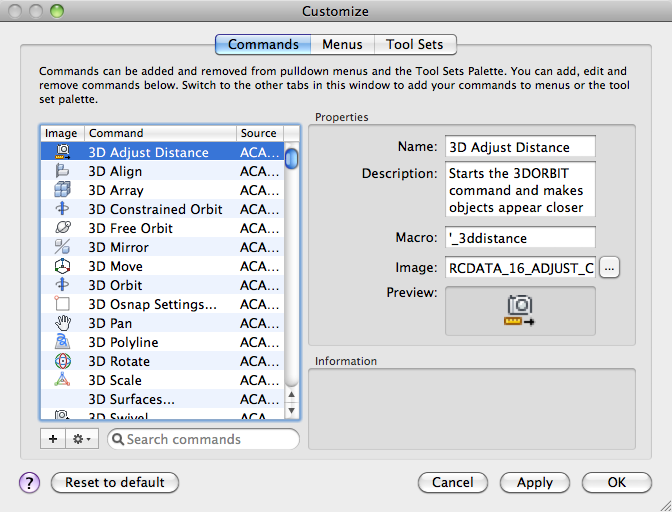Click the 3D Mirror command icon
672x512 pixels.
pyautogui.click(x=61, y=248)
